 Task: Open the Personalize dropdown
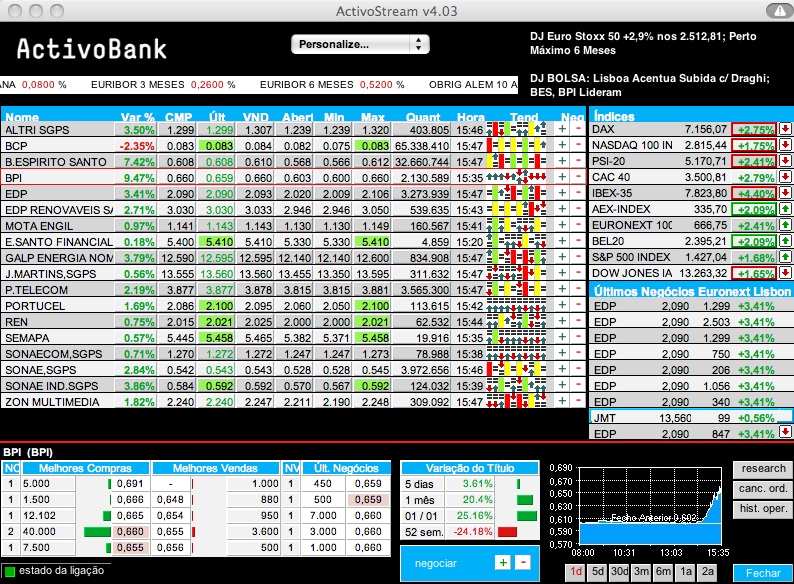(360, 44)
